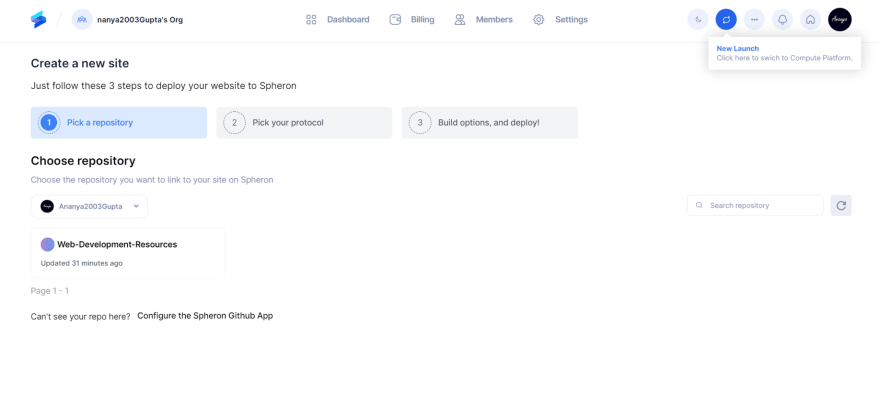The image size is (880, 394).
Task: Go to home icon button
Action: 810,20
